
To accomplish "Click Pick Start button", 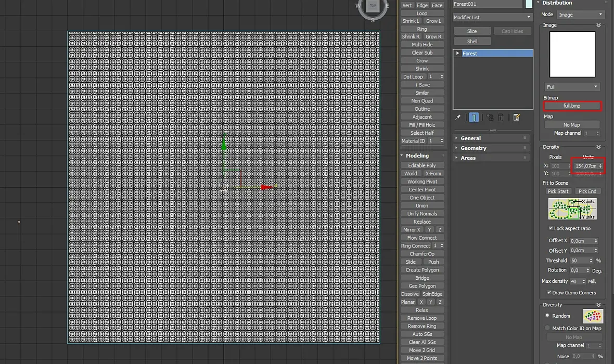I will click(x=558, y=191).
